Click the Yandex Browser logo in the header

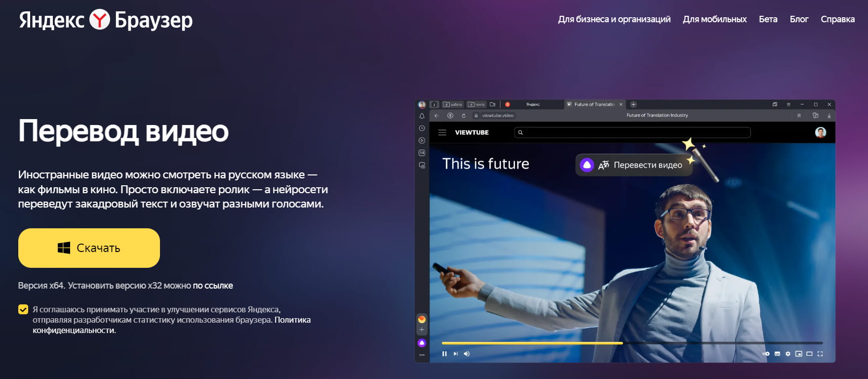click(x=106, y=20)
